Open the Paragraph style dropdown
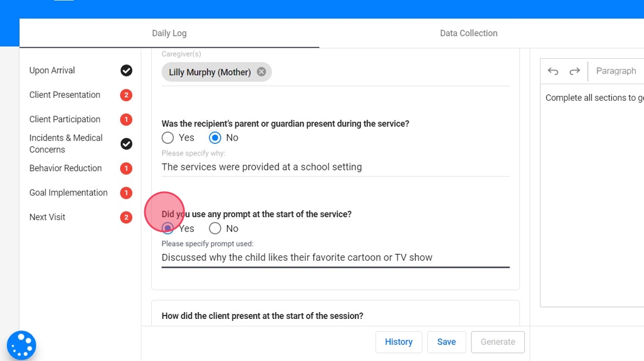This screenshot has height=361, width=644. 616,71
